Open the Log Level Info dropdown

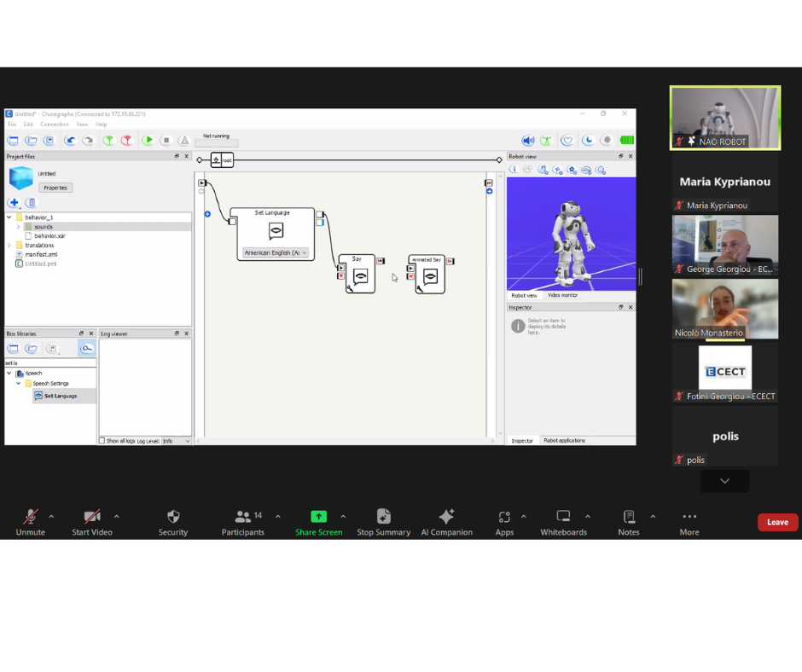tap(176, 441)
